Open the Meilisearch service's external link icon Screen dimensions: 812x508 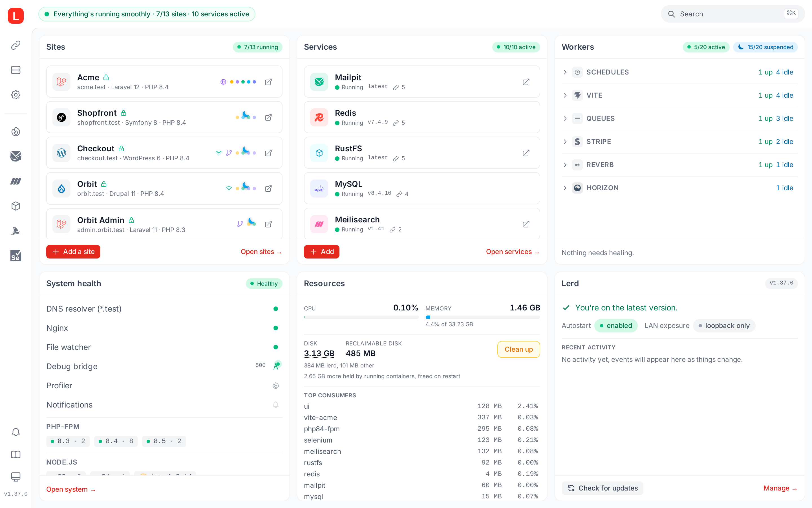pos(526,224)
